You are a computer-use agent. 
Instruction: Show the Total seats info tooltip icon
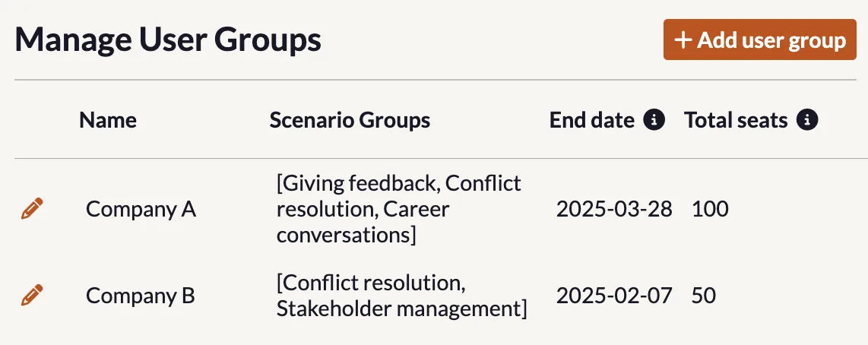[x=807, y=119]
